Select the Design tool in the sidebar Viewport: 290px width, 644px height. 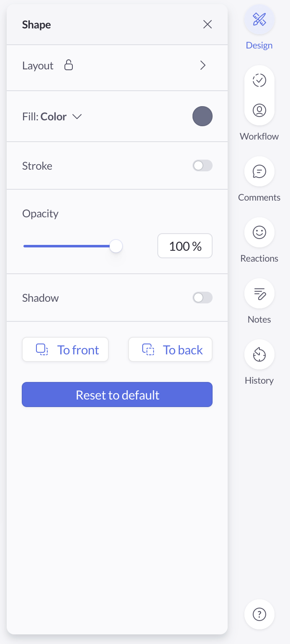[x=259, y=19]
